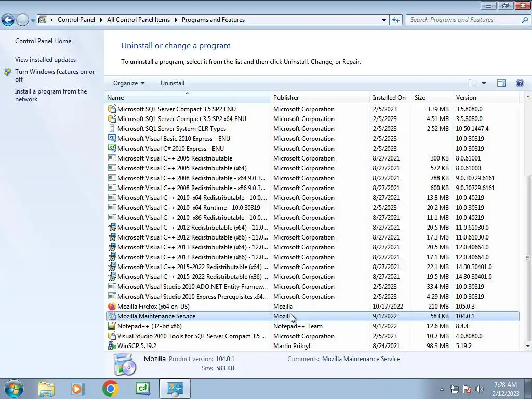
Task: Open Windows Explorer from the taskbar
Action: (46, 389)
